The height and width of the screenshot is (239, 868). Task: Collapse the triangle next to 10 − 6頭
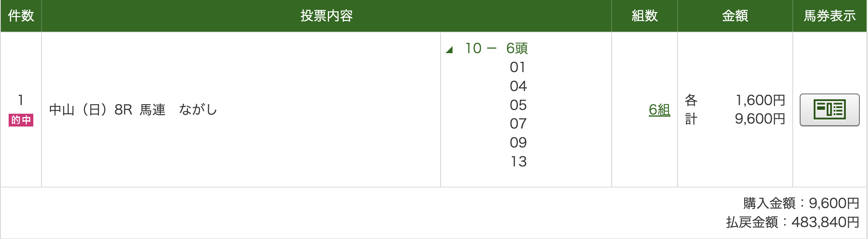click(449, 50)
